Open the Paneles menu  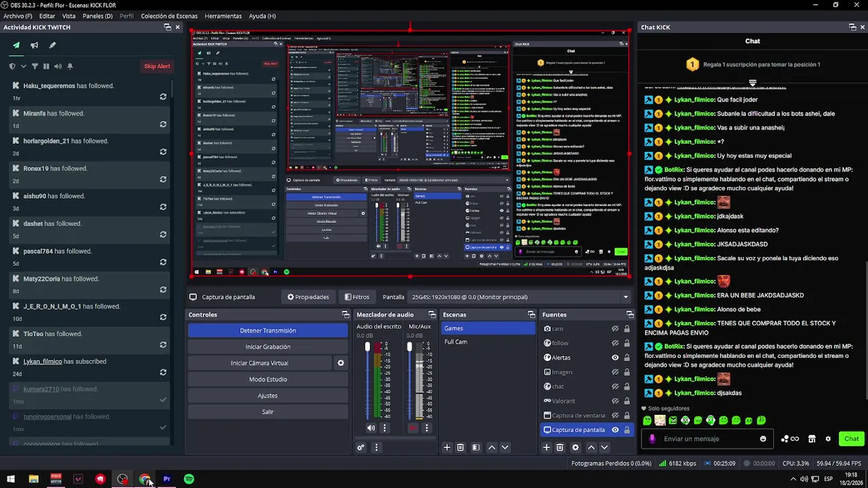pos(98,16)
